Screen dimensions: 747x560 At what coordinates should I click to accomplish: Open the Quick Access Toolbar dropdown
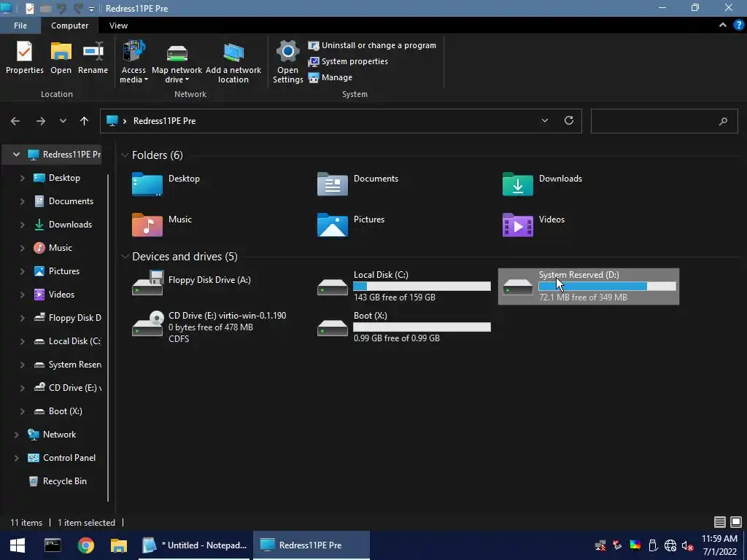click(91, 9)
